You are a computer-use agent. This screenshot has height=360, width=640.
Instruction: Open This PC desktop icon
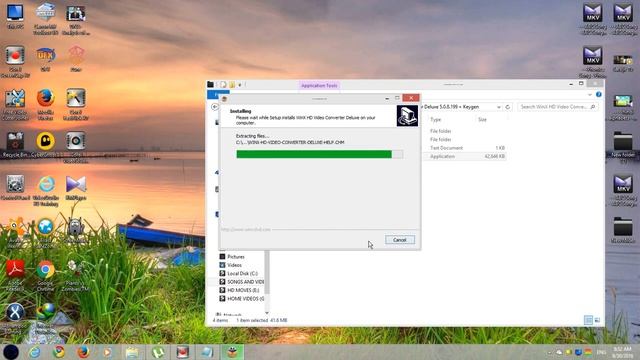tap(15, 16)
